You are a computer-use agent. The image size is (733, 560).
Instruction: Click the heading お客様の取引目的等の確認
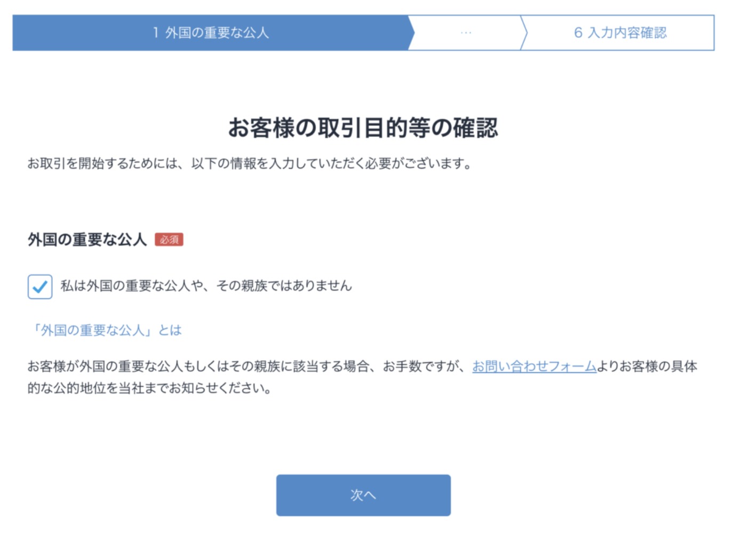[x=363, y=128]
